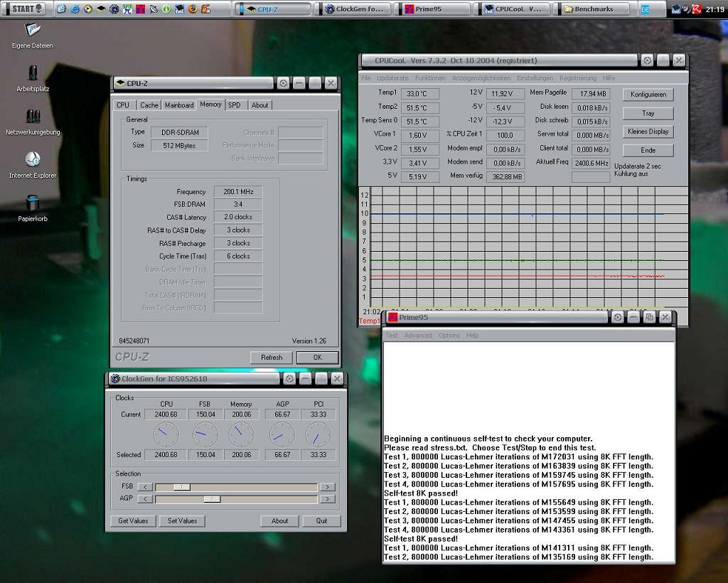This screenshot has height=583, width=728.
Task: Click OK button in CPU-Z
Action: pyautogui.click(x=318, y=358)
